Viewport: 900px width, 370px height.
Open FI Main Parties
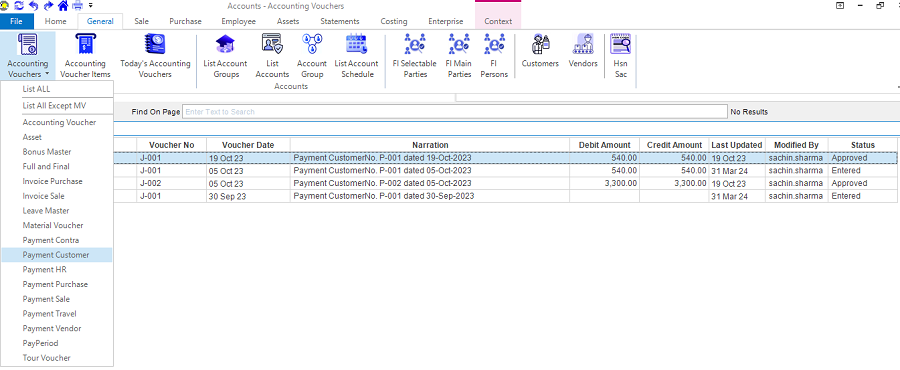(459, 55)
